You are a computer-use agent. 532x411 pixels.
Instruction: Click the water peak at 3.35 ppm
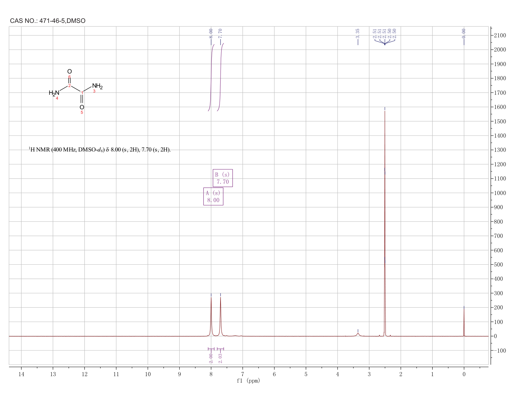[x=358, y=334]
